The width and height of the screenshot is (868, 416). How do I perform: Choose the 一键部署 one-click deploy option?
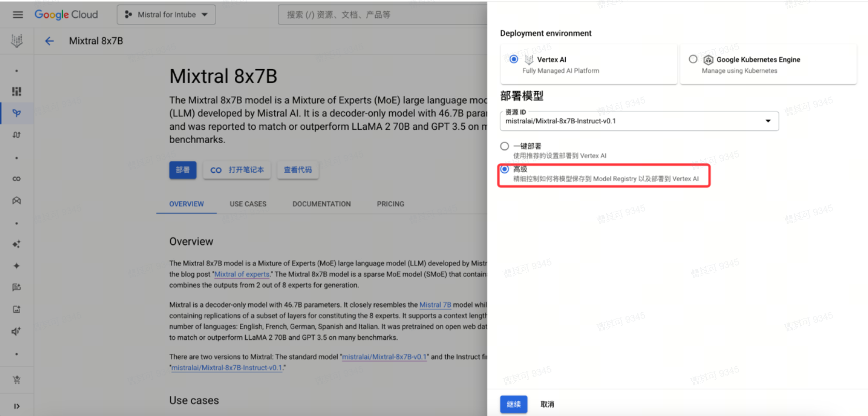505,146
